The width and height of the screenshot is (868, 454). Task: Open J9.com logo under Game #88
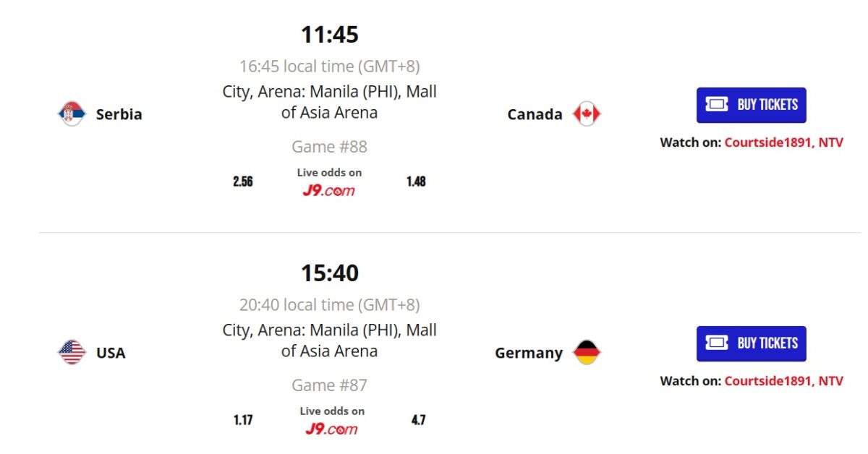tap(329, 191)
